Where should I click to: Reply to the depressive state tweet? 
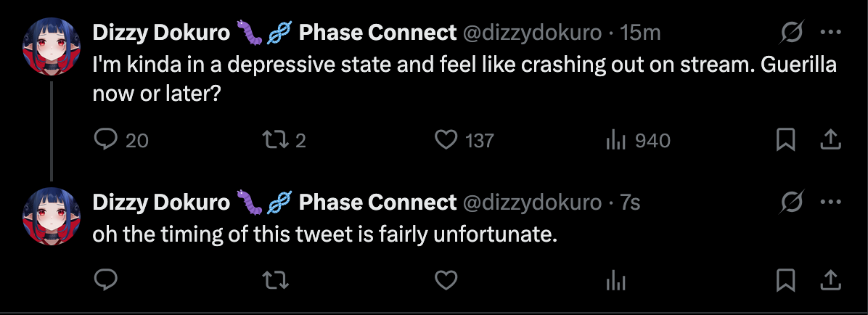(x=106, y=139)
